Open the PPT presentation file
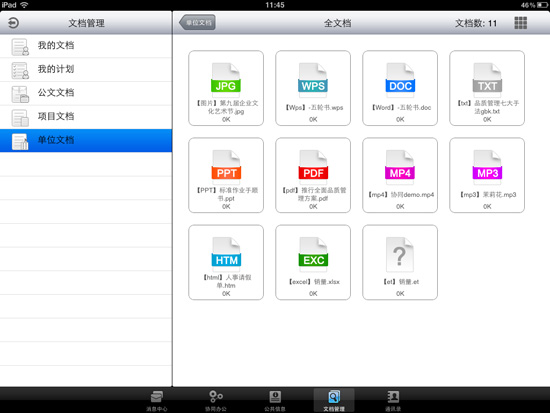The height and width of the screenshot is (413, 550). point(226,175)
